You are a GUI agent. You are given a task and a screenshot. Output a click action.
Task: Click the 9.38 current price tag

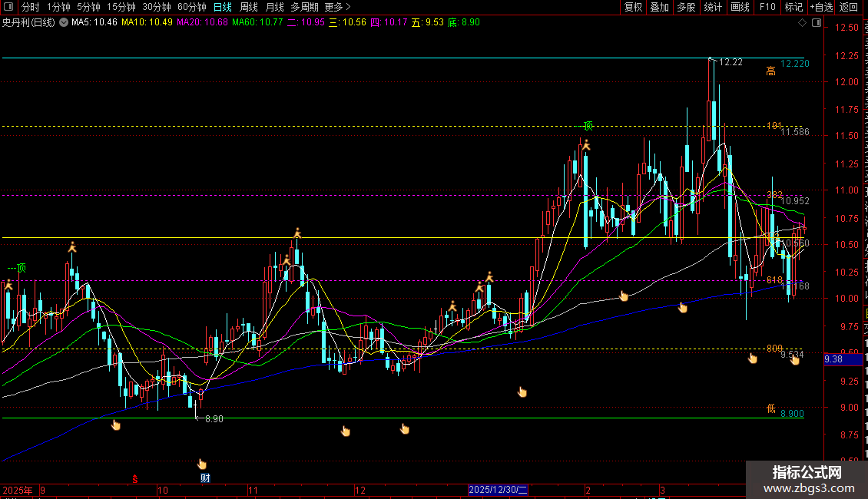843,359
